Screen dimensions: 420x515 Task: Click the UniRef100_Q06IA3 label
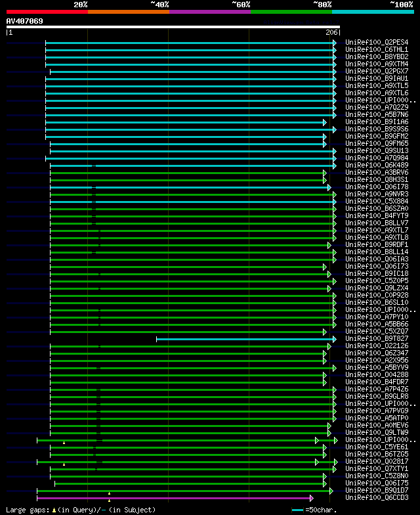tap(377, 259)
